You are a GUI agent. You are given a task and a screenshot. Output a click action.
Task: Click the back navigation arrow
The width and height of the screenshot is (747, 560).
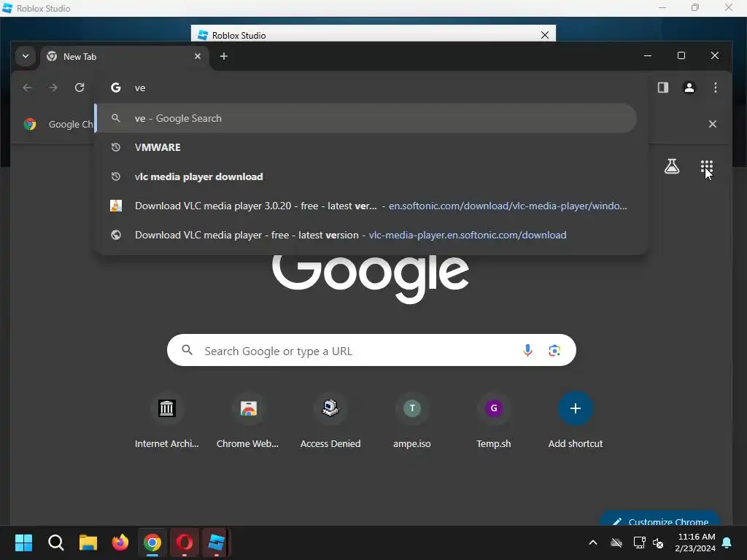tap(27, 87)
